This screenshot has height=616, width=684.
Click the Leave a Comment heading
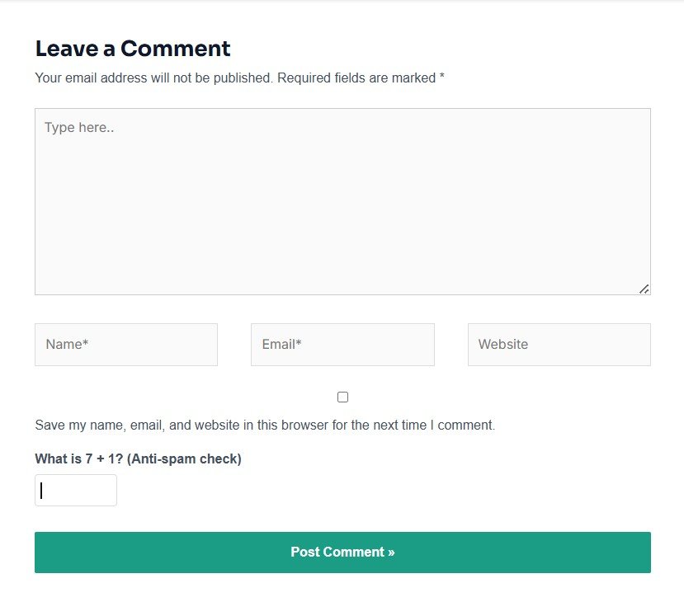tap(132, 49)
